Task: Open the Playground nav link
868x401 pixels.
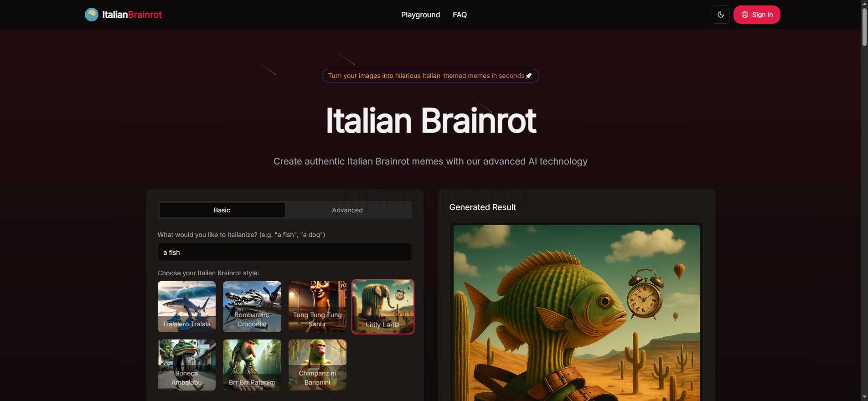Action: pos(420,15)
